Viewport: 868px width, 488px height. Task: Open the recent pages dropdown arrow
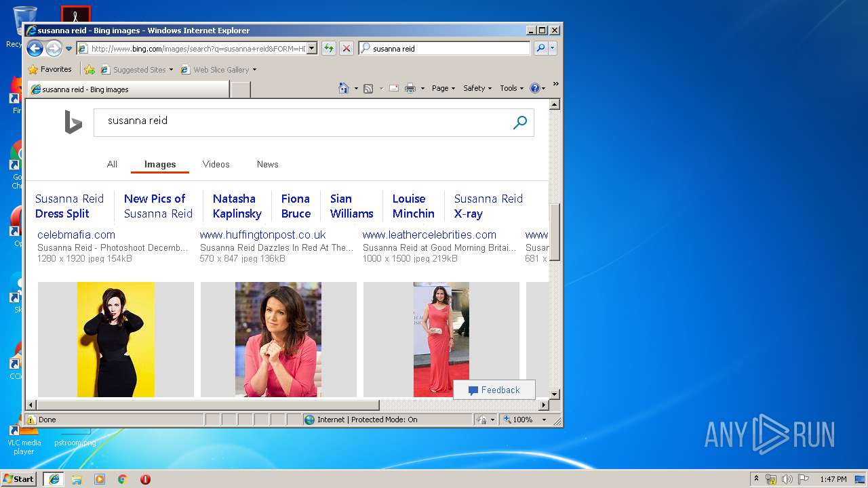pos(68,49)
